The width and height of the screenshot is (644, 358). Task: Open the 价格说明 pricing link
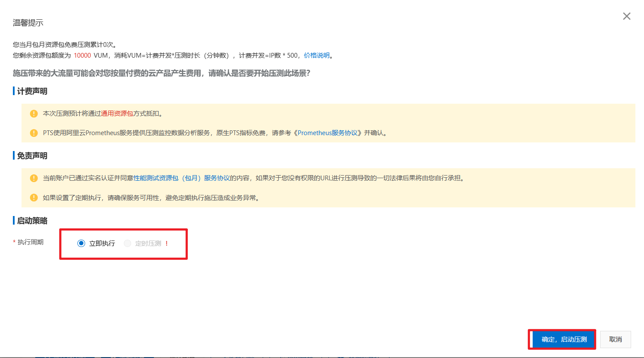[317, 56]
